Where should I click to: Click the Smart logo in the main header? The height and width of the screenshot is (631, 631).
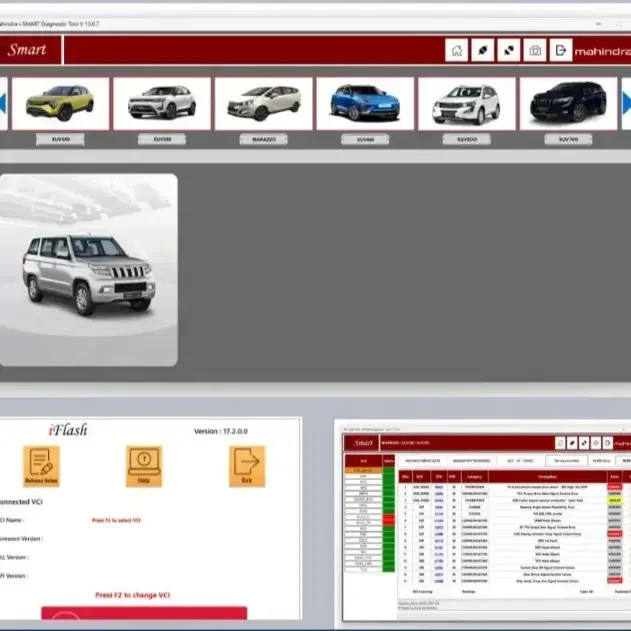coord(27,49)
